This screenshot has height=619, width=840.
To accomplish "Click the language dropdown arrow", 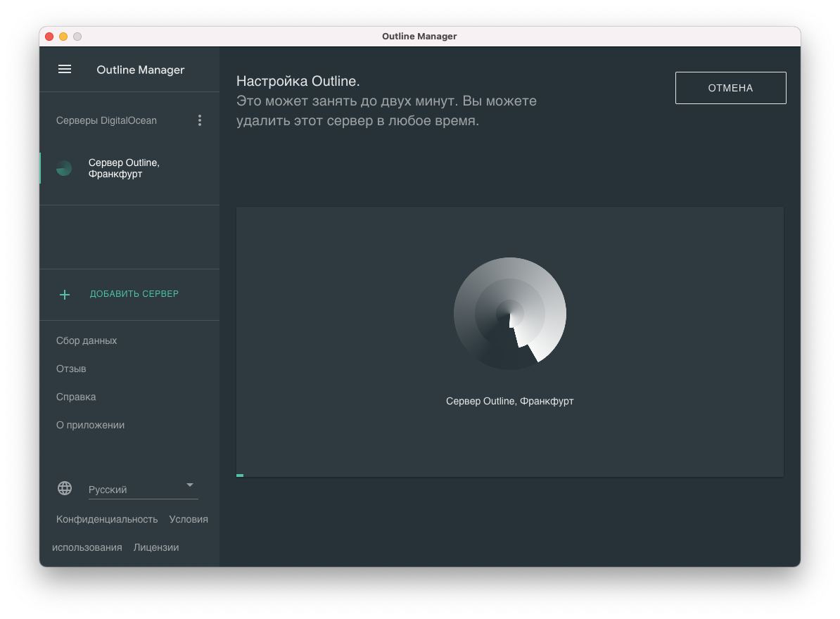I will (x=190, y=485).
